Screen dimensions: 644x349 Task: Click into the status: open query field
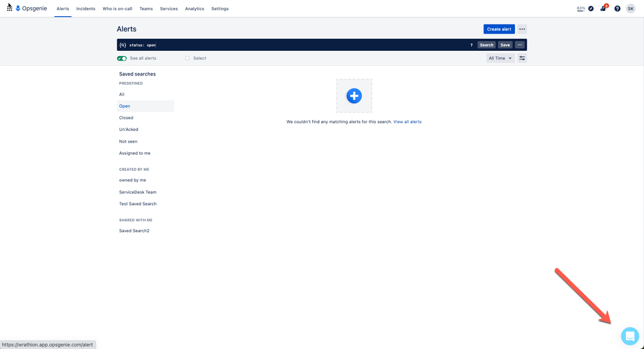[296, 45]
